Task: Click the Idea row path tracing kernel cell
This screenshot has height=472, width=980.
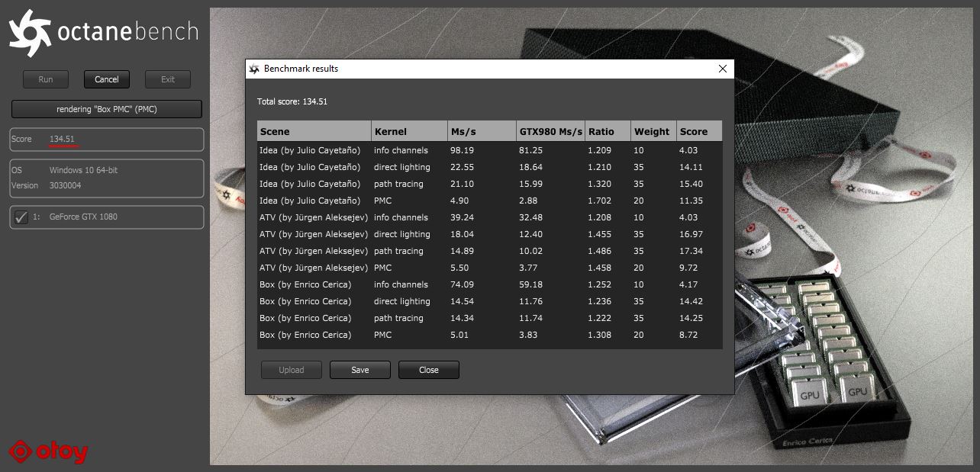Action: [x=398, y=184]
